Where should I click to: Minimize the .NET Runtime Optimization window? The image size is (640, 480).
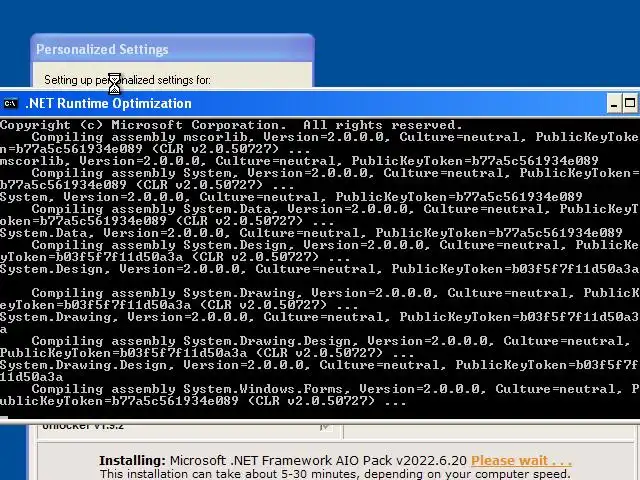(614, 104)
